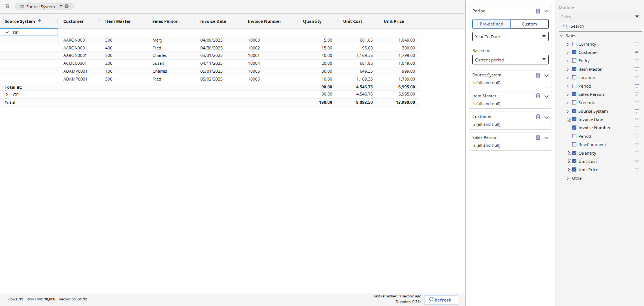644x306 pixels.
Task: Select the Pre-defined period tab
Action: (x=491, y=24)
